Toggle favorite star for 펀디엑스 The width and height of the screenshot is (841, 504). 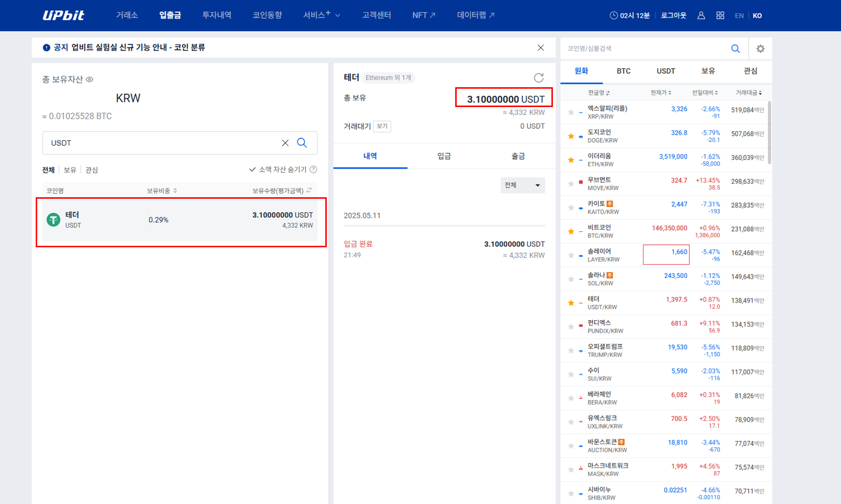tap(571, 327)
